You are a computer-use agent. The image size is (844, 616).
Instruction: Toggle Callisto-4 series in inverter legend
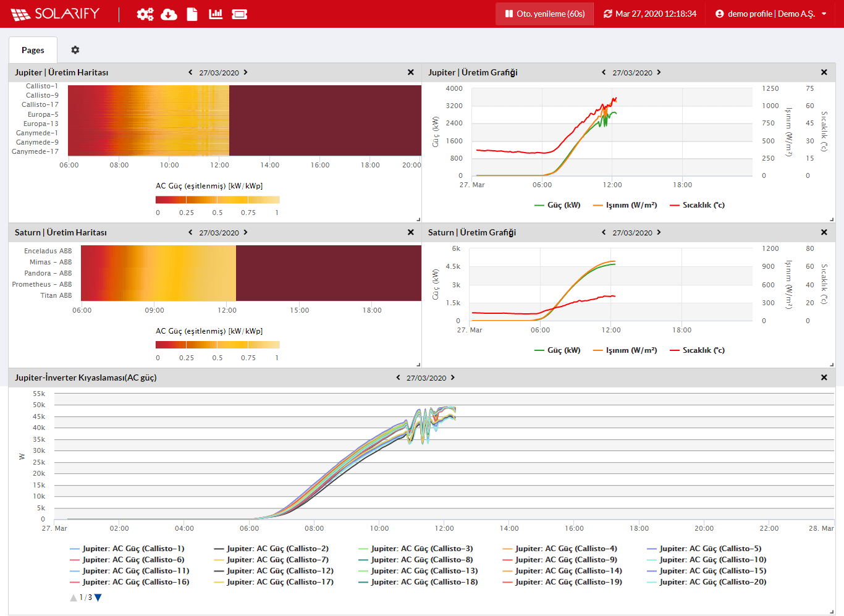point(560,549)
